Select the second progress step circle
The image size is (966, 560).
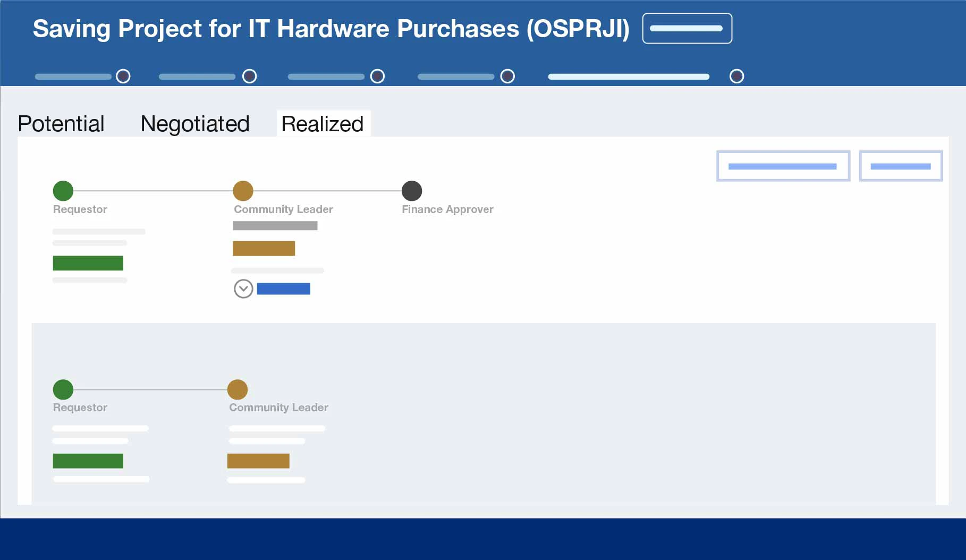(x=249, y=77)
